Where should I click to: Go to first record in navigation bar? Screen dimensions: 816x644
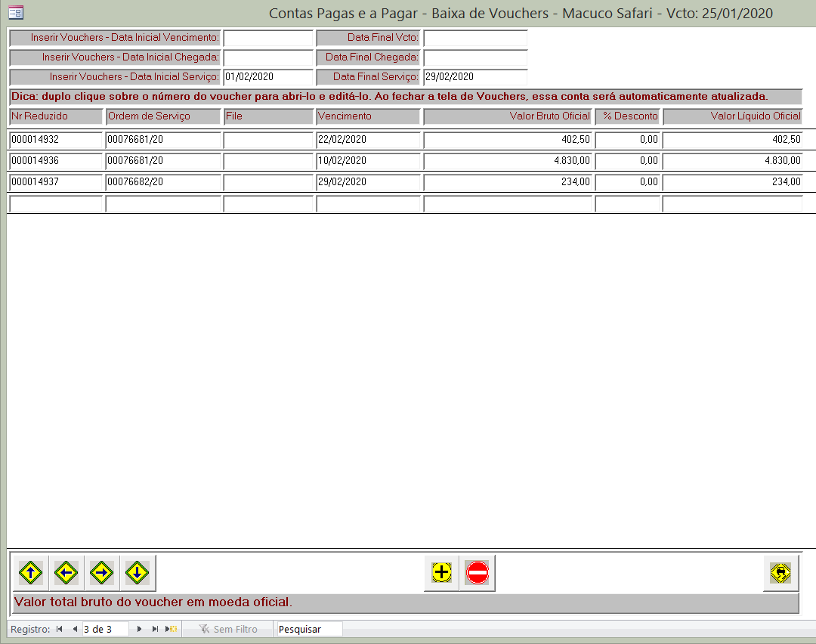click(x=60, y=629)
